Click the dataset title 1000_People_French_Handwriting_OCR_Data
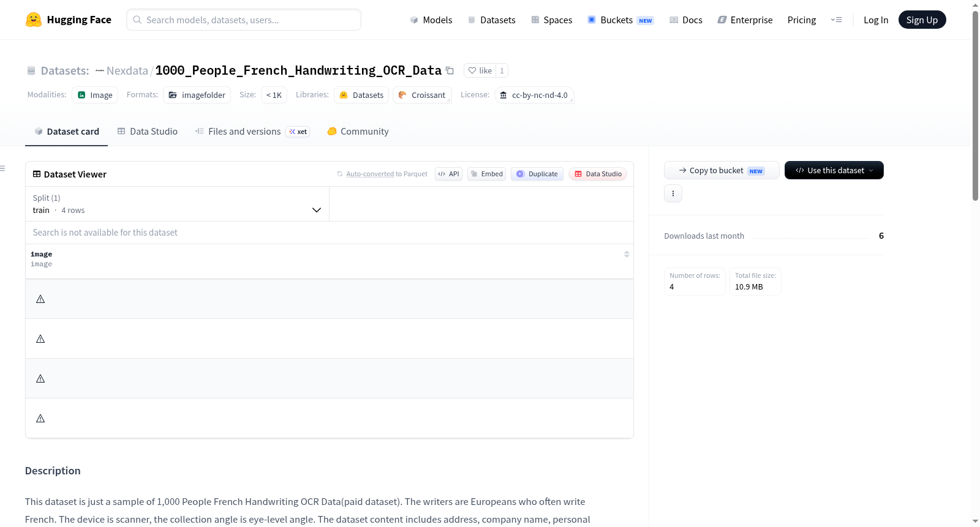 [298, 70]
